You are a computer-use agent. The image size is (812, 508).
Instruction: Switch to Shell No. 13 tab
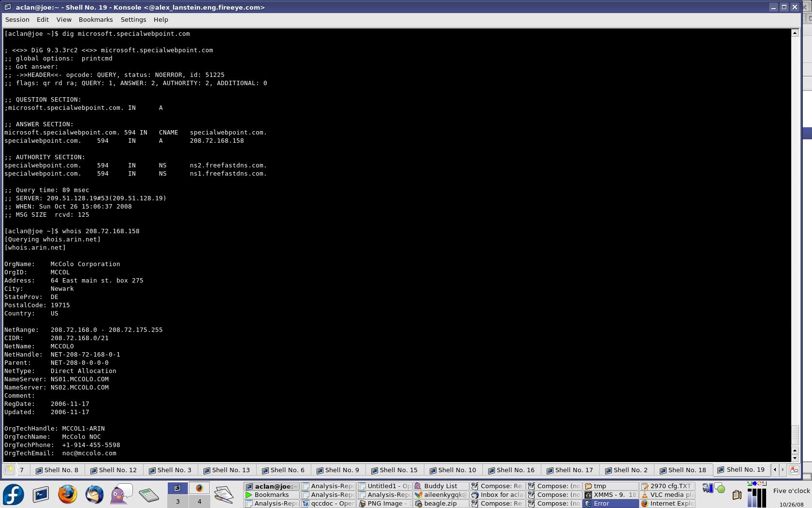(227, 470)
